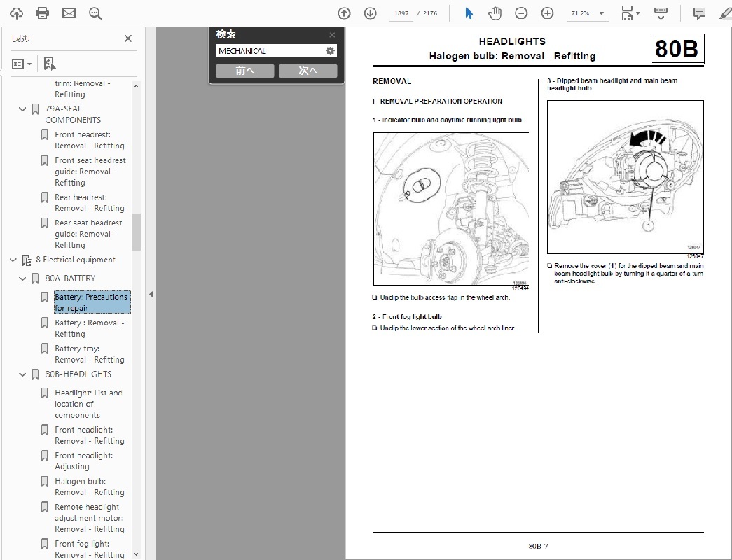The width and height of the screenshot is (732, 560).
Task: Click the print icon in toolbar
Action: pos(42,13)
